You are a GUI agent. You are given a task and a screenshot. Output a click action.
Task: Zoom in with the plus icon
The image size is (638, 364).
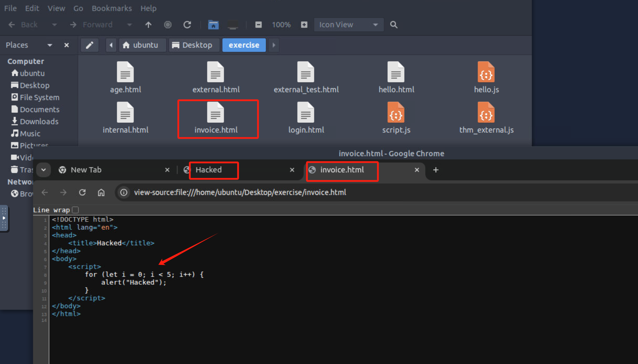(304, 25)
